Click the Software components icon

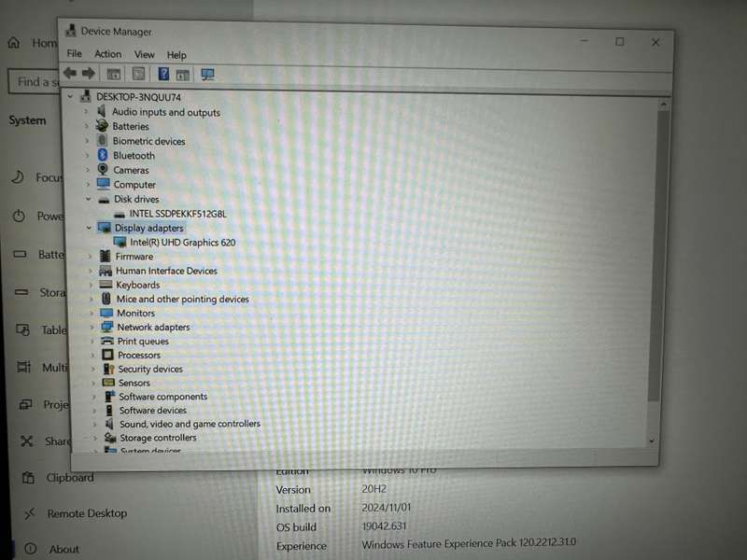(110, 396)
